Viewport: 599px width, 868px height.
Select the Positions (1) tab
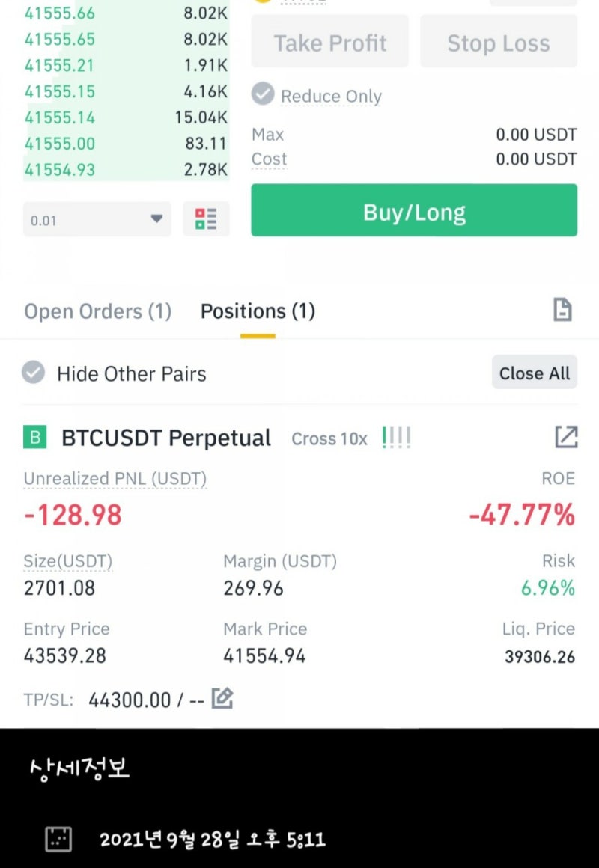click(258, 311)
